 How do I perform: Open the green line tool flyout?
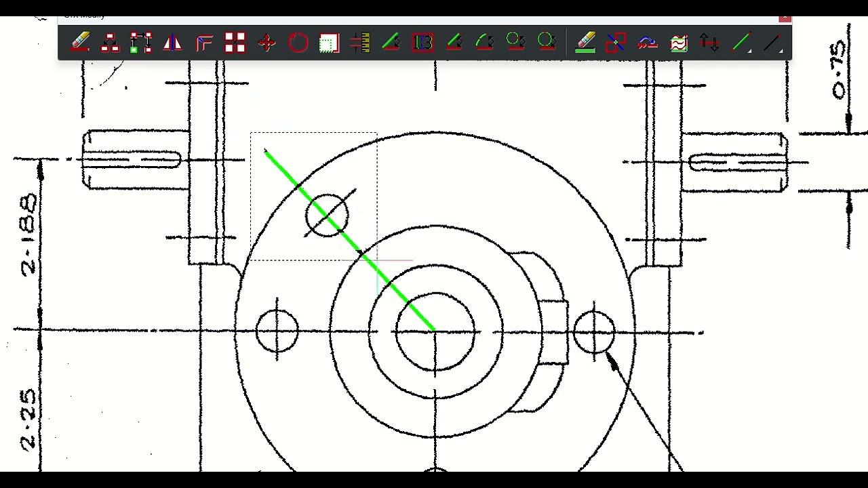point(741,43)
